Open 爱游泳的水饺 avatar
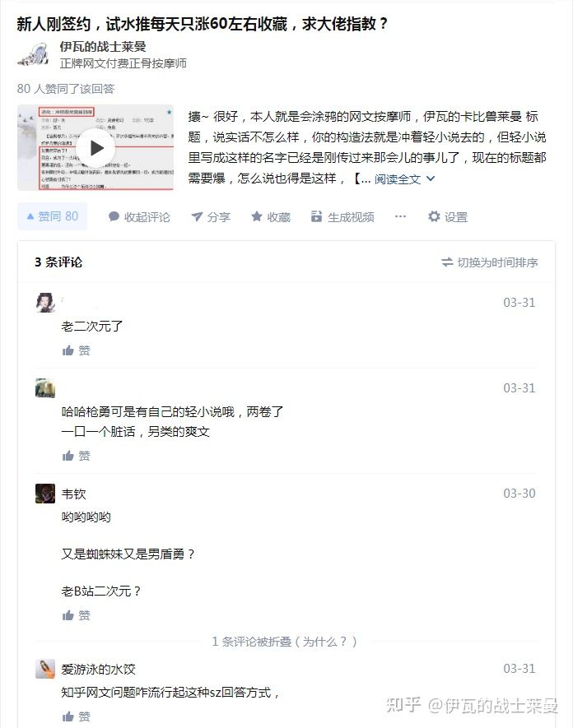This screenshot has height=728, width=573. [45, 669]
